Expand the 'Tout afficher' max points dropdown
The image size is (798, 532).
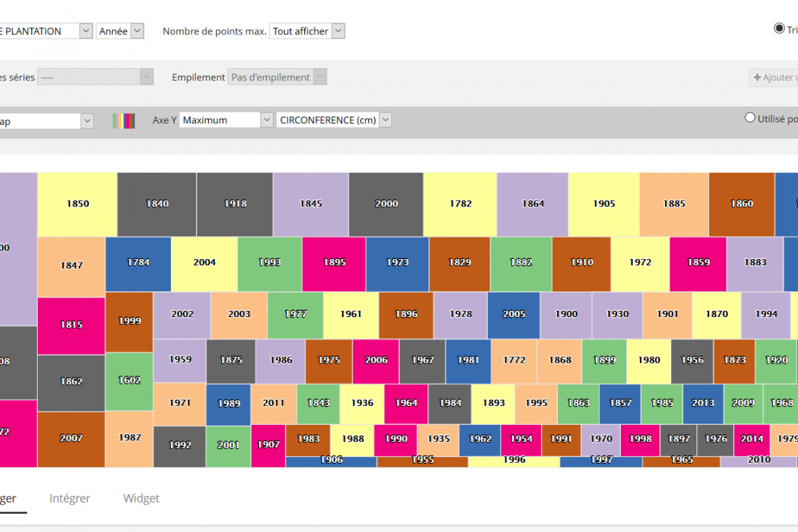[x=307, y=31]
